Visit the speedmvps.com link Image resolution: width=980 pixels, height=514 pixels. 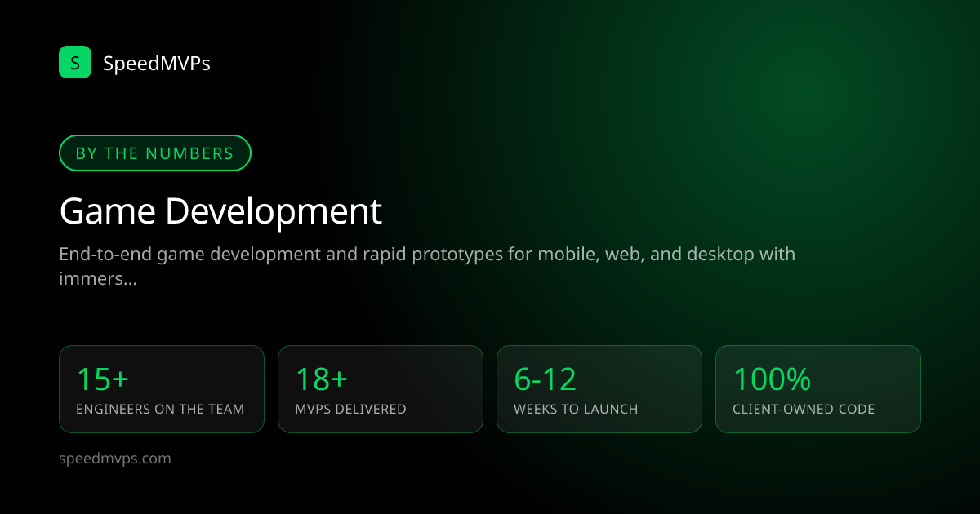(115, 459)
